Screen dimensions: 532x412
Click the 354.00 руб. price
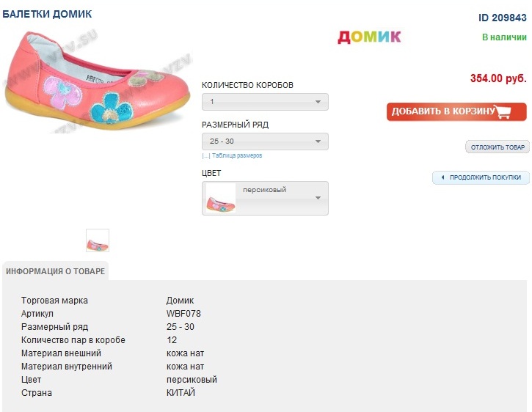tap(498, 78)
